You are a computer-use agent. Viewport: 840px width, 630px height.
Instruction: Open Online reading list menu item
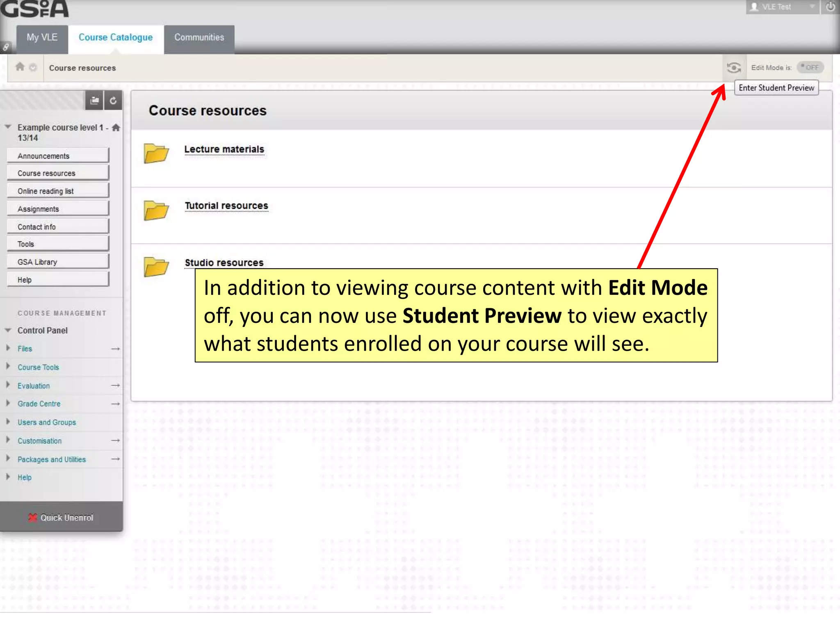click(58, 191)
